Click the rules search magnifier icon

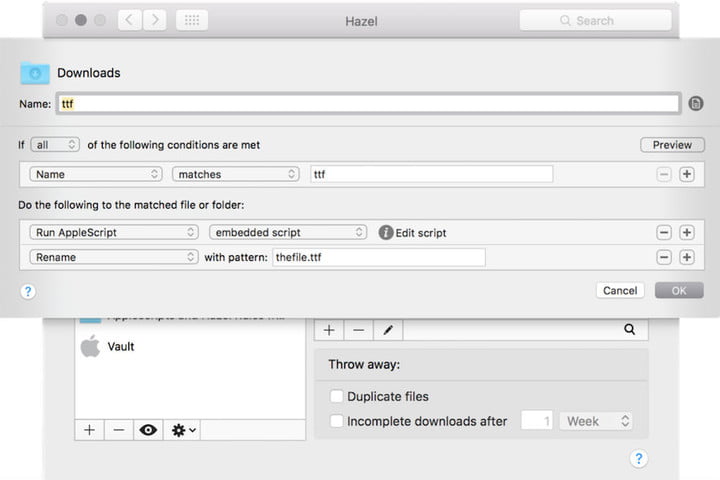630,329
